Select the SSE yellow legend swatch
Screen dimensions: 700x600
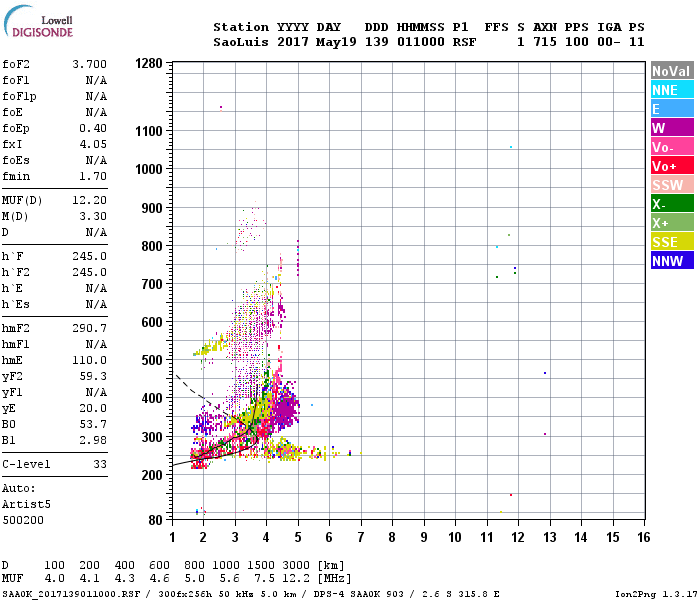click(x=672, y=242)
